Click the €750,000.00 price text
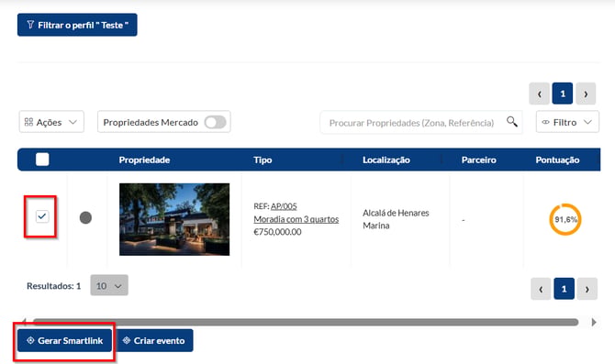 (278, 232)
